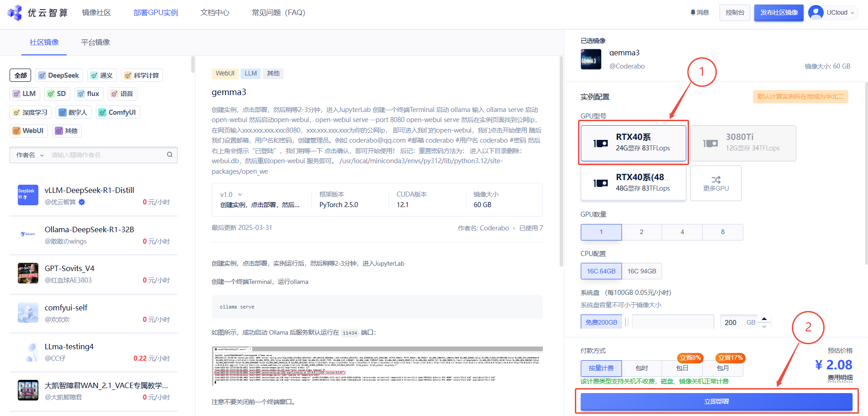868x416 pixels.
Task: Click the gemma3 selected image icon
Action: click(591, 59)
